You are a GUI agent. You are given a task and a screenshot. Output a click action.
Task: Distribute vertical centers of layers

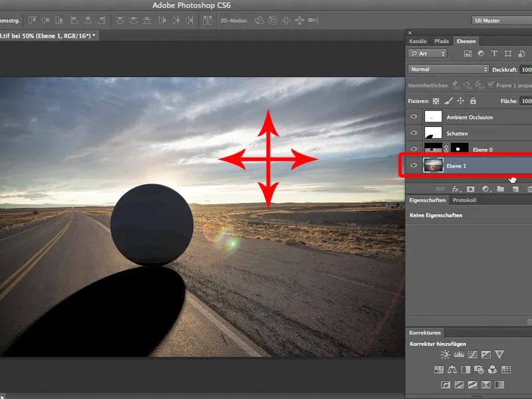click(x=134, y=21)
